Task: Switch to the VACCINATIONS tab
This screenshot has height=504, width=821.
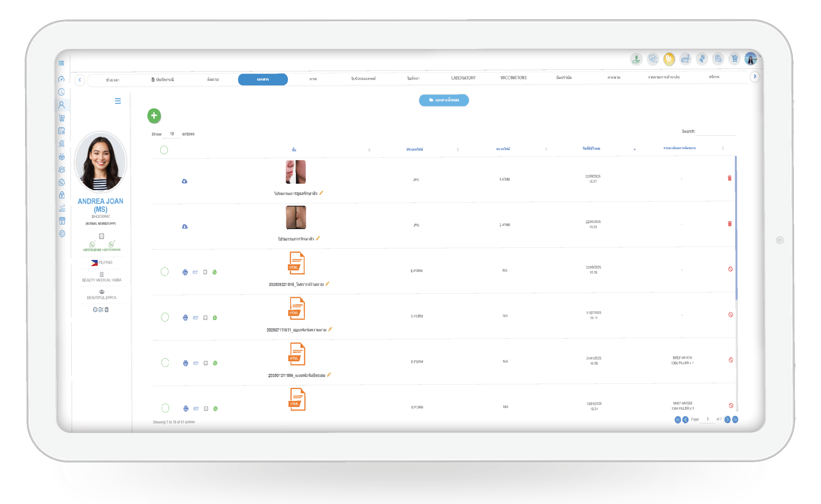Action: coord(513,78)
